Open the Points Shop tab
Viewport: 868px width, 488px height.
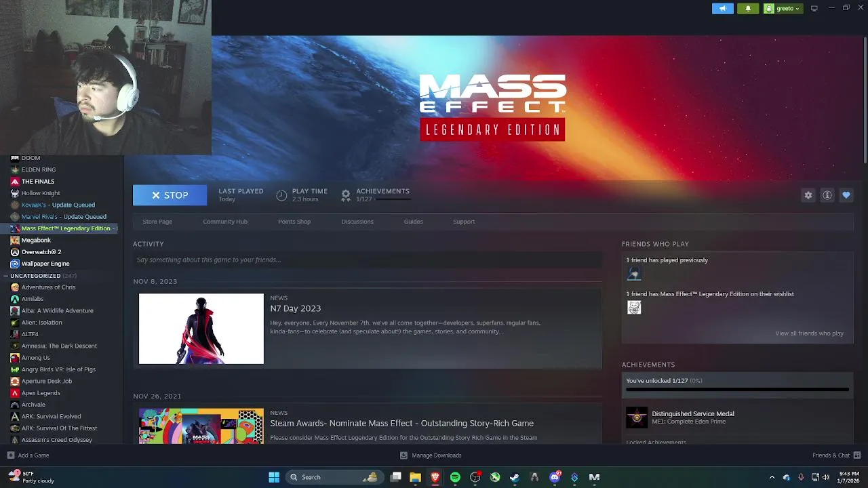point(294,222)
